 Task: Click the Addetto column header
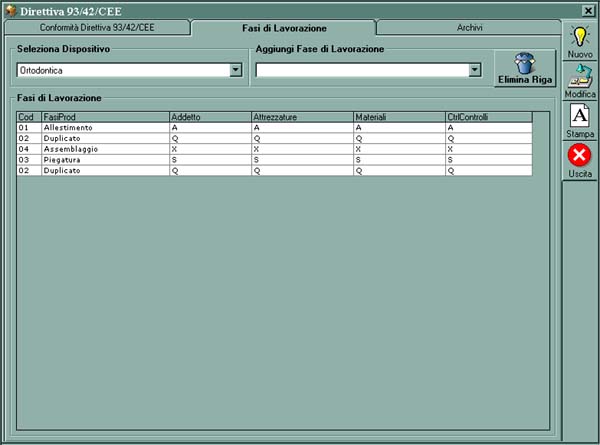pyautogui.click(x=210, y=117)
